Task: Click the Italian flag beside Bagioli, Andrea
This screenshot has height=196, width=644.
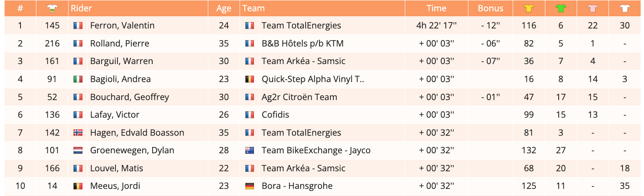Action: 78,79
